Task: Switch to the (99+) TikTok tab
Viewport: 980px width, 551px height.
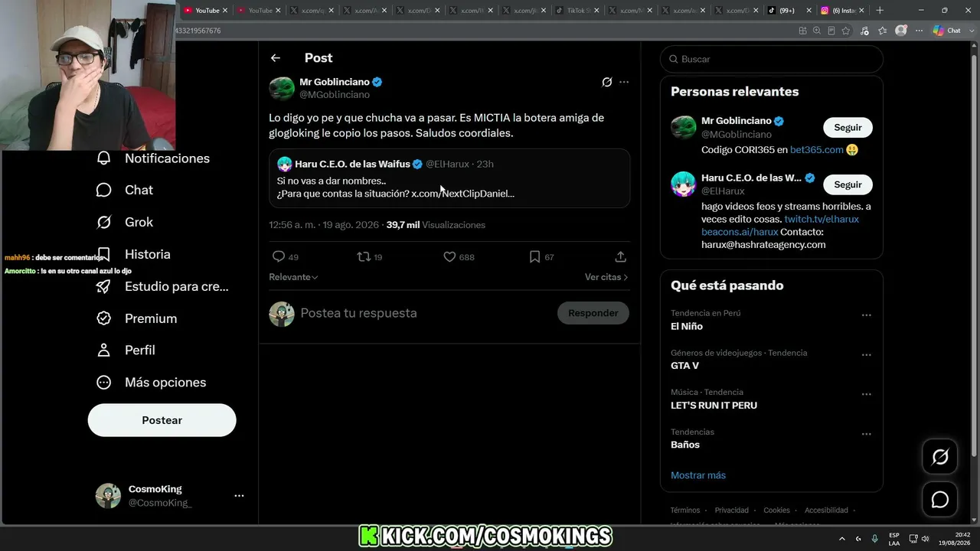Action: pyautogui.click(x=789, y=11)
